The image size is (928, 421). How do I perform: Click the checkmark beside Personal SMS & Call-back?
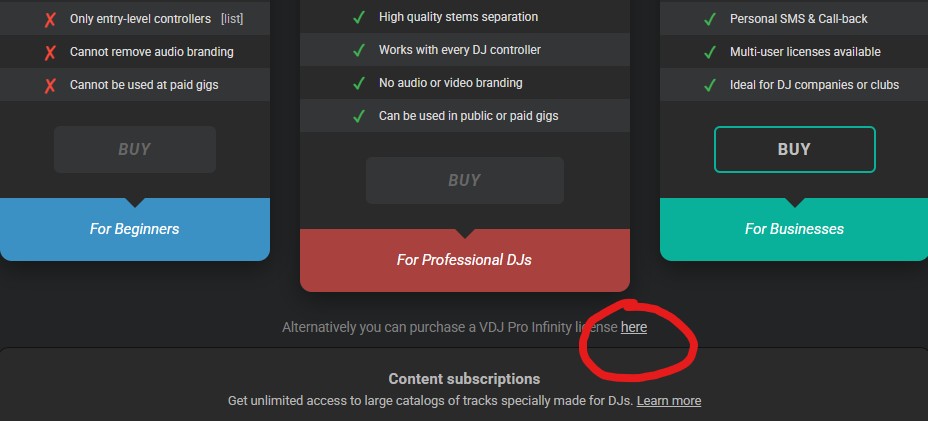pyautogui.click(x=710, y=19)
